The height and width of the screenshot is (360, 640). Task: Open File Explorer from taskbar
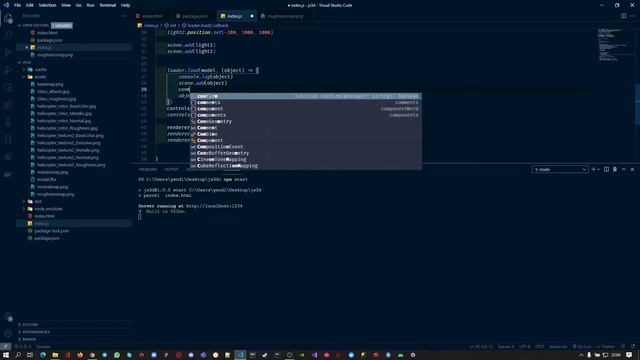tap(55, 355)
